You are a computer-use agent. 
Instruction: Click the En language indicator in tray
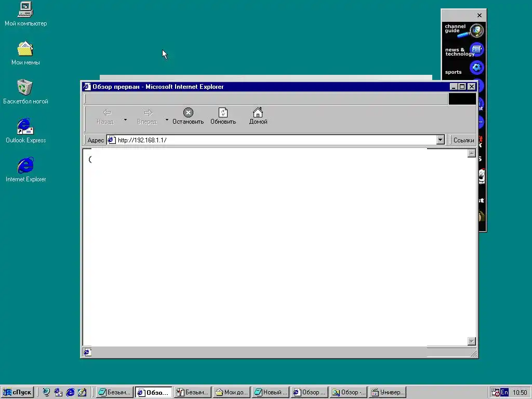[504, 392]
